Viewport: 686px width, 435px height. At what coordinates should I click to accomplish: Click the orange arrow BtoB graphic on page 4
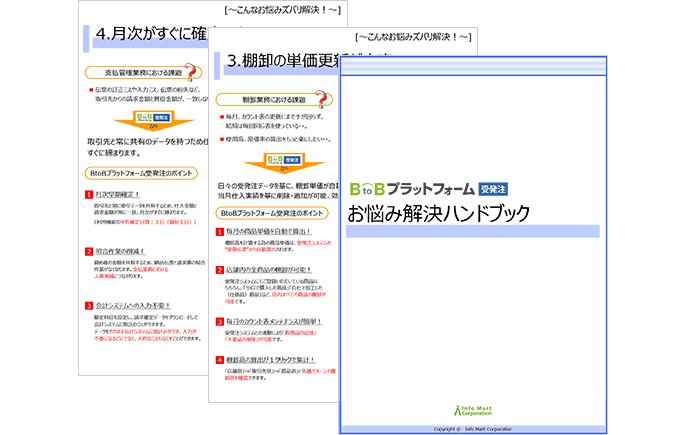coord(149,120)
